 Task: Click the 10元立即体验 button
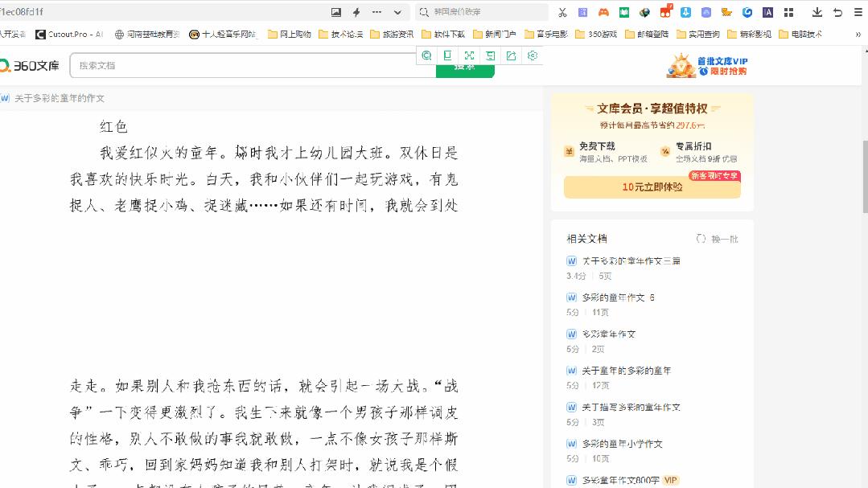tap(650, 187)
